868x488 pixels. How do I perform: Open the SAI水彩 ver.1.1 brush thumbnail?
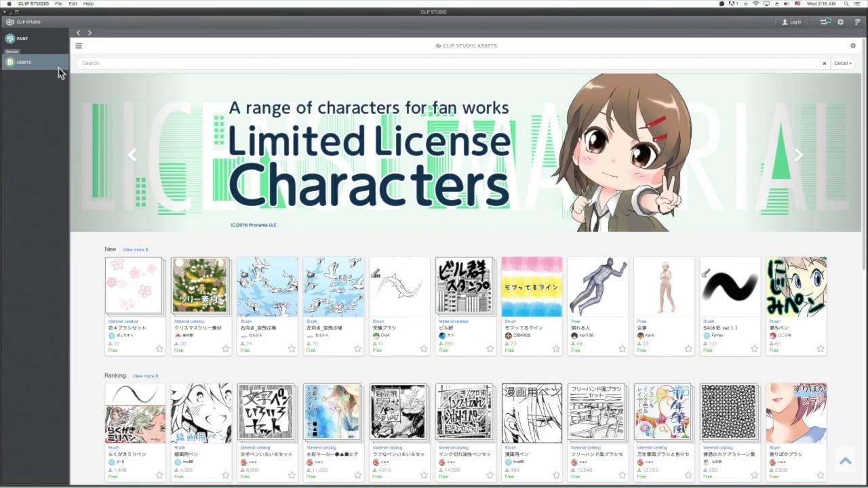(x=730, y=286)
